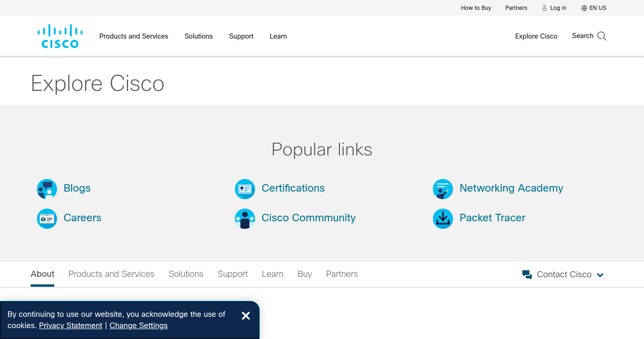The image size is (644, 339).
Task: Open the Products and Services top menu
Action: [x=134, y=36]
